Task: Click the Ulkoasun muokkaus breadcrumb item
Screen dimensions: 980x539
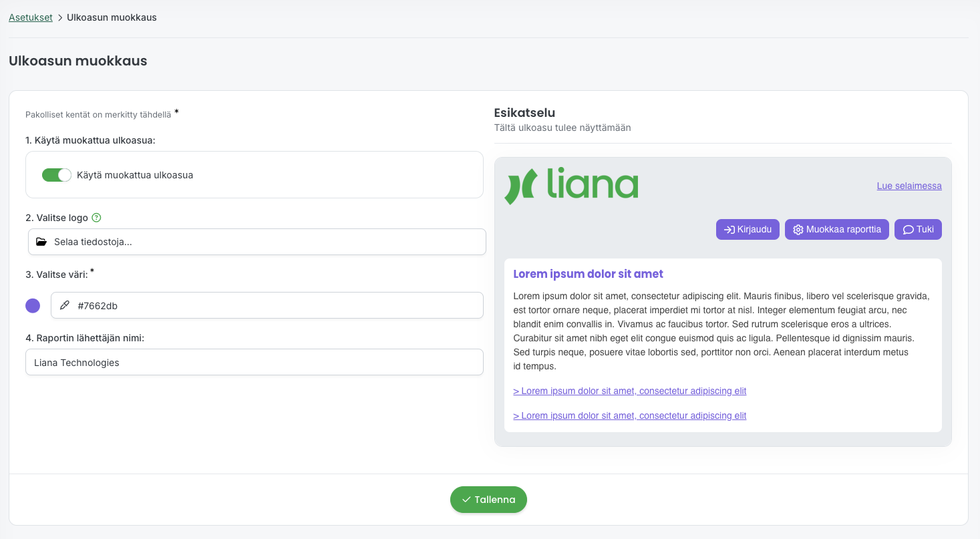Action: (112, 17)
